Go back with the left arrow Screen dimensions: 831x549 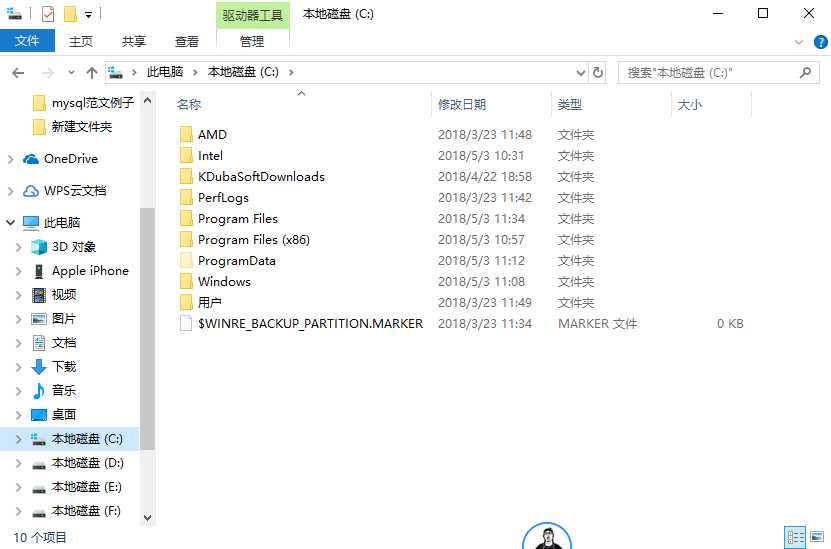(18, 73)
